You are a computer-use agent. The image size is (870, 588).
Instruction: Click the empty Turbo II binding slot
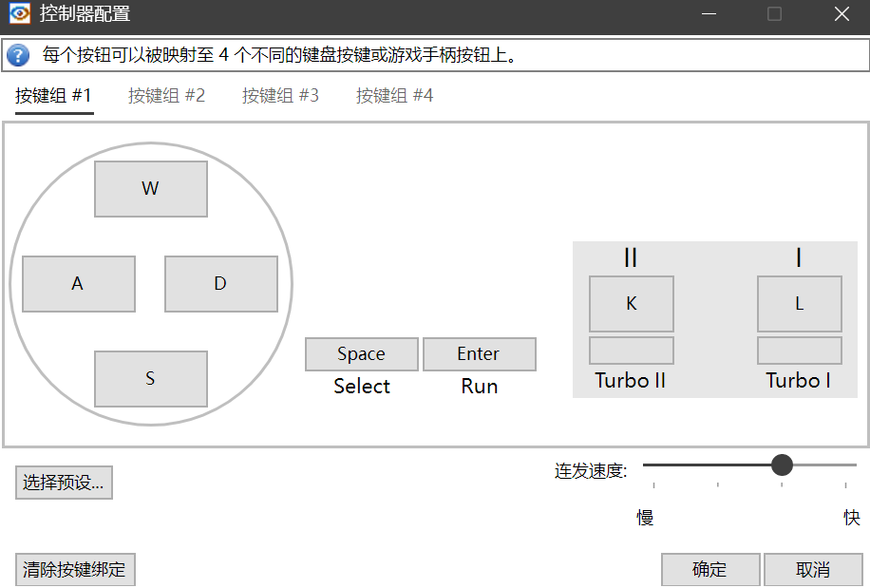click(631, 350)
